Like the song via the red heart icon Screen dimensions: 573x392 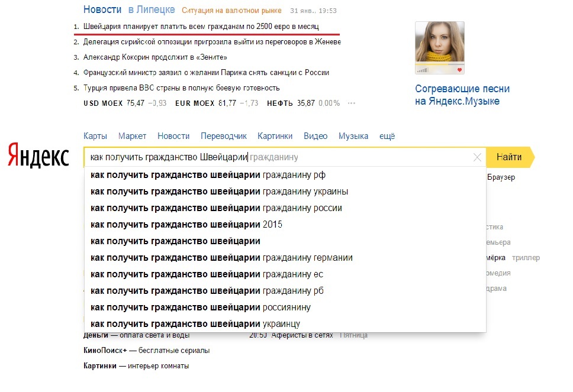(459, 70)
